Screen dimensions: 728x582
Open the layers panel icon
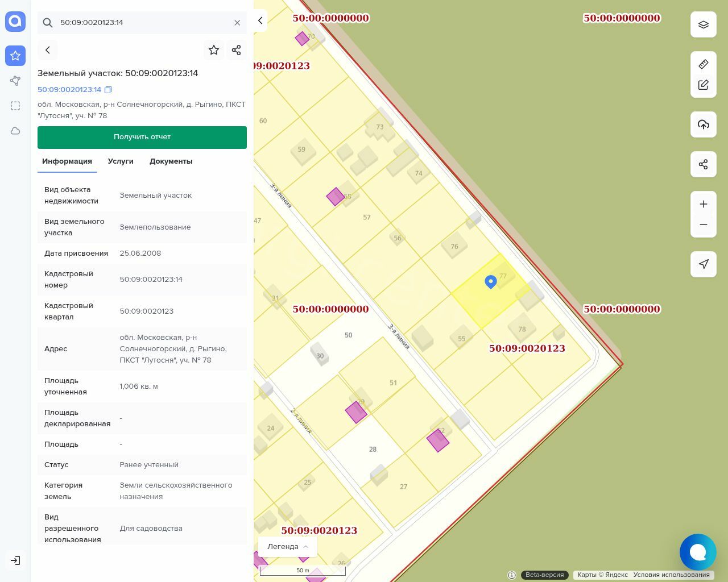[x=704, y=24]
